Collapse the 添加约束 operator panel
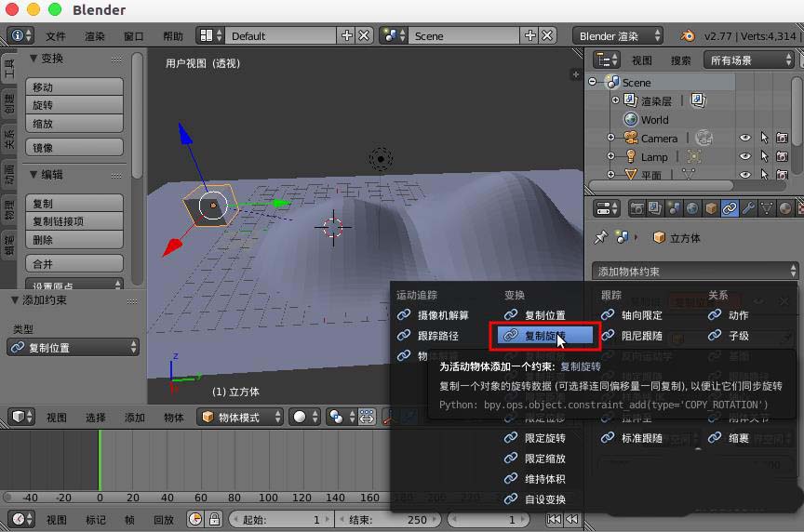Screen dimensions: 804x532 15,300
